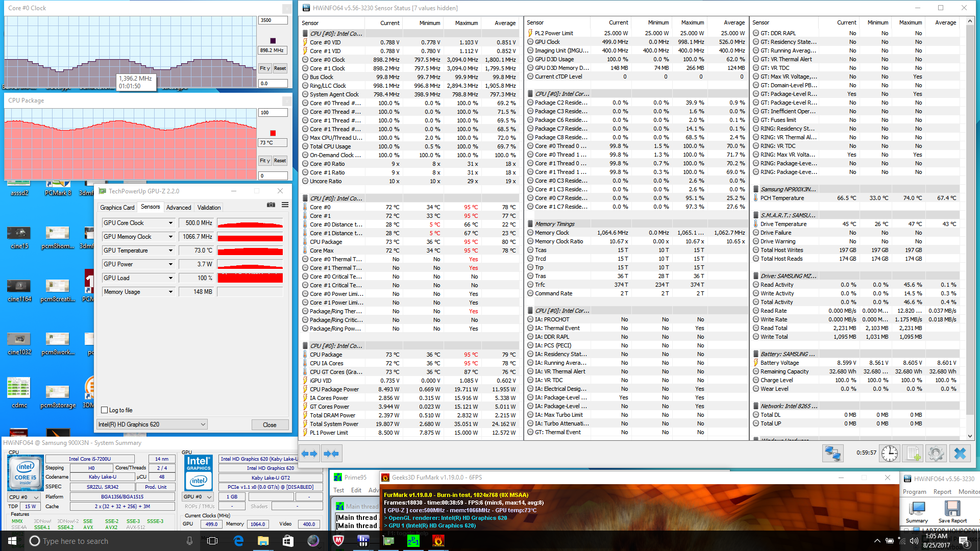This screenshot has width=980, height=551.
Task: Open Microsoft Store from the taskbar
Action: [x=288, y=541]
